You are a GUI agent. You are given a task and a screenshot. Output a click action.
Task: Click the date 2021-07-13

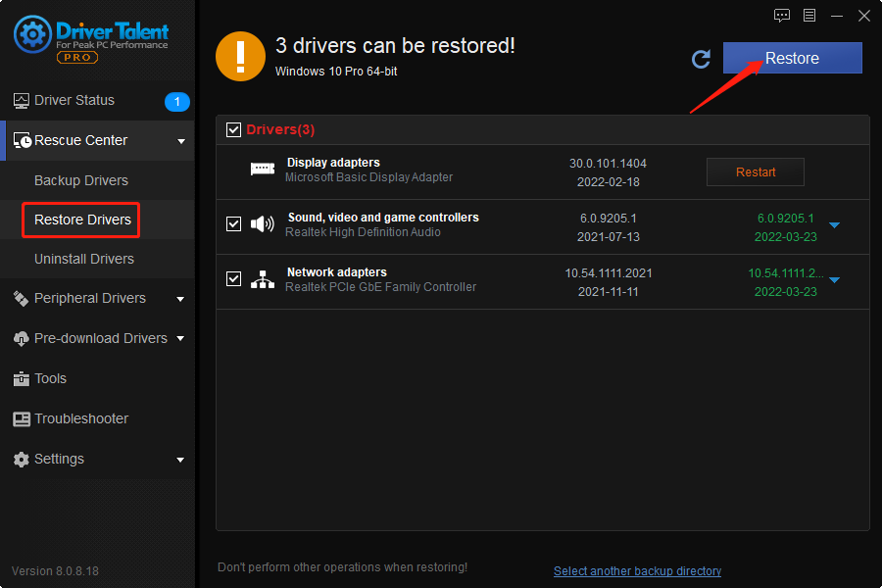pos(608,237)
